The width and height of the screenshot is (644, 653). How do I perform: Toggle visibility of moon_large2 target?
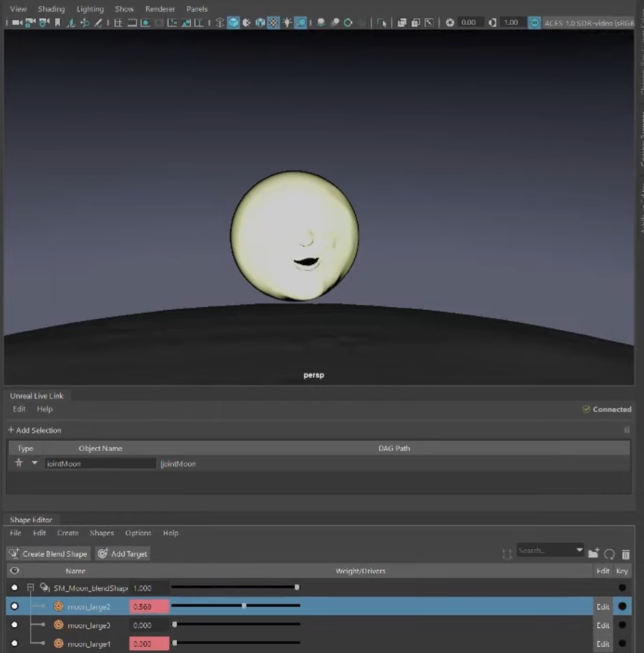coord(15,606)
